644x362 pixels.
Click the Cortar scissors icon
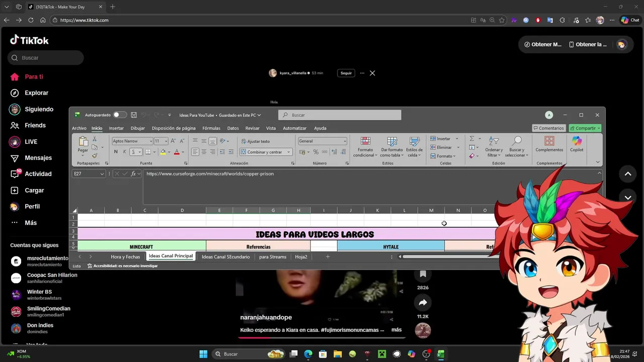coord(95,139)
